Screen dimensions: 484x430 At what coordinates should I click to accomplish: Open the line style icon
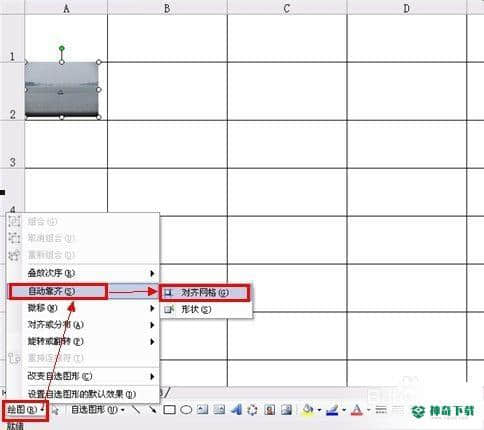coord(381,410)
